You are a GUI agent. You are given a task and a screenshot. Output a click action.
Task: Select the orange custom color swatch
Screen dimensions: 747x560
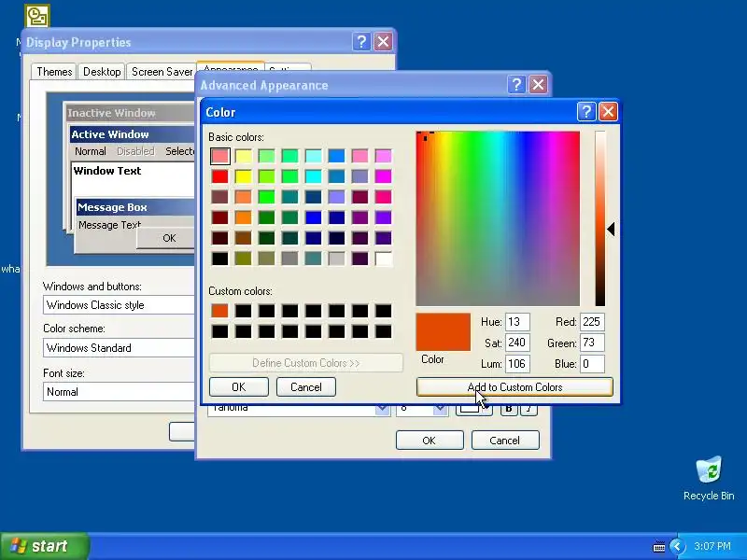click(220, 311)
